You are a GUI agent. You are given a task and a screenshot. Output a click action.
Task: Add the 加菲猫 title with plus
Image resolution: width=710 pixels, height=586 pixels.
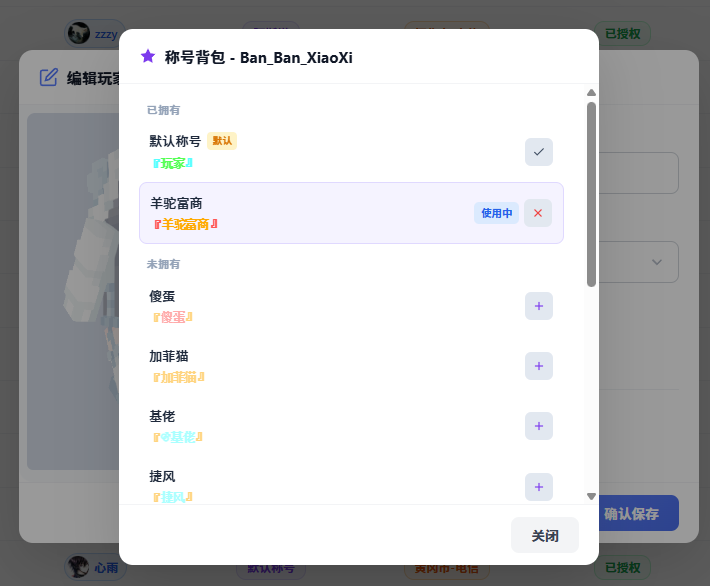538,365
